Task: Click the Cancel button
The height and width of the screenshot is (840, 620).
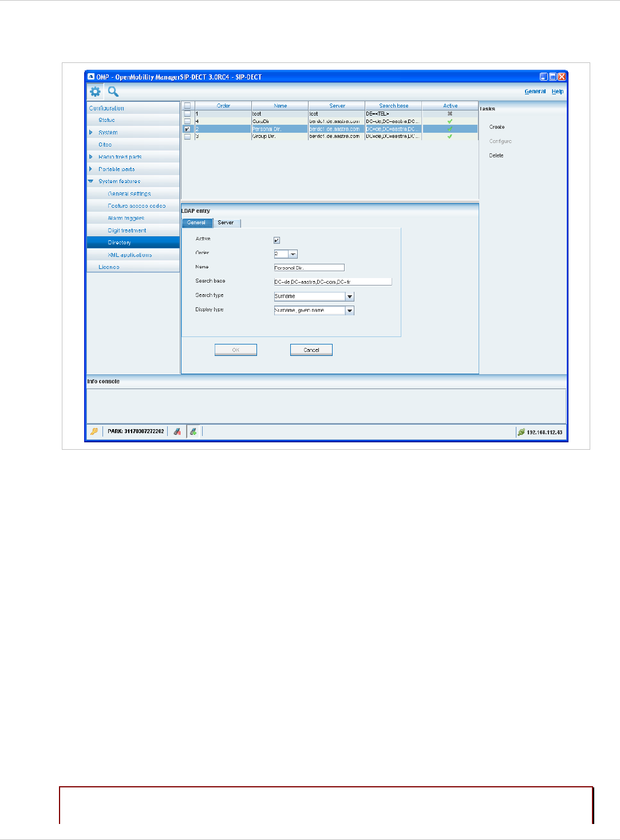Action: coord(311,350)
